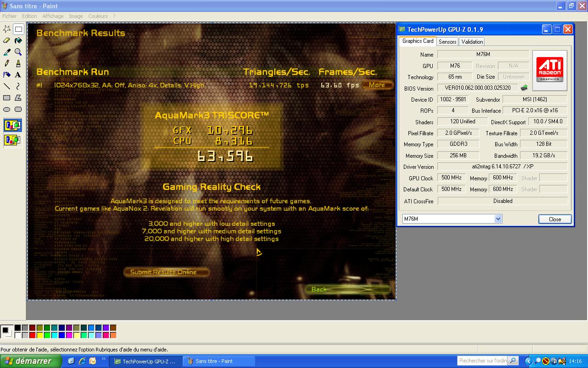Choose the transparent selection mode option
The height and width of the screenshot is (368, 588).
pos(12,140)
